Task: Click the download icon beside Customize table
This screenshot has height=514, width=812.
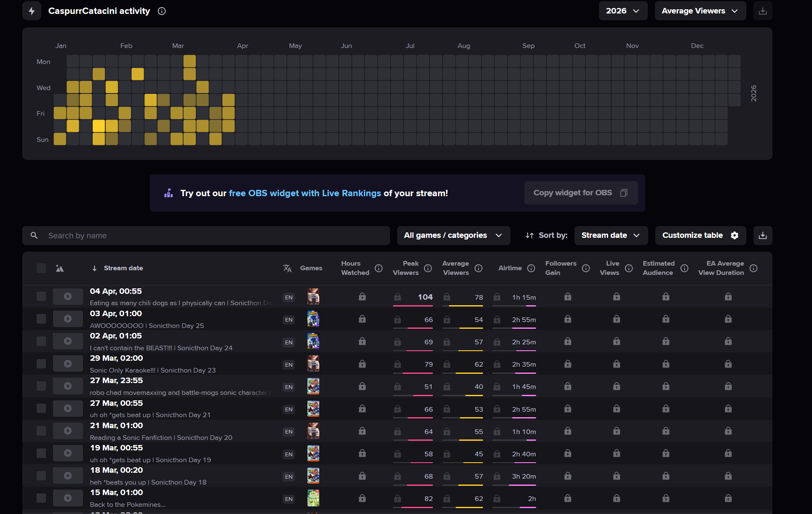Action: 762,235
